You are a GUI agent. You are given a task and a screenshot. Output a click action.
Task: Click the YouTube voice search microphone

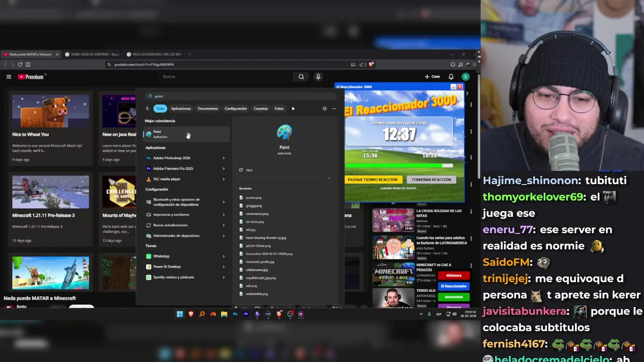(x=318, y=76)
